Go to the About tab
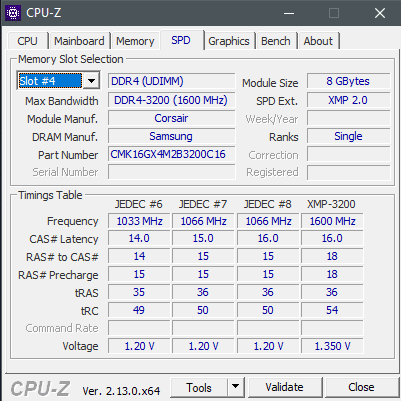401x401 pixels. click(318, 41)
